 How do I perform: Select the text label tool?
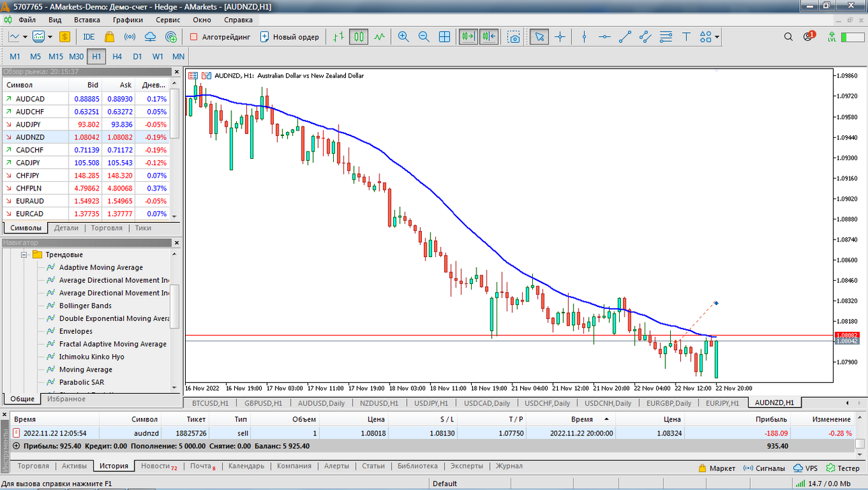pos(686,36)
